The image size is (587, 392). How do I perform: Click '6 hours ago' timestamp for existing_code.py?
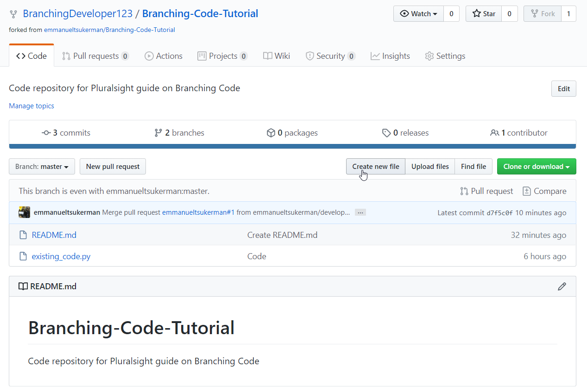point(545,256)
